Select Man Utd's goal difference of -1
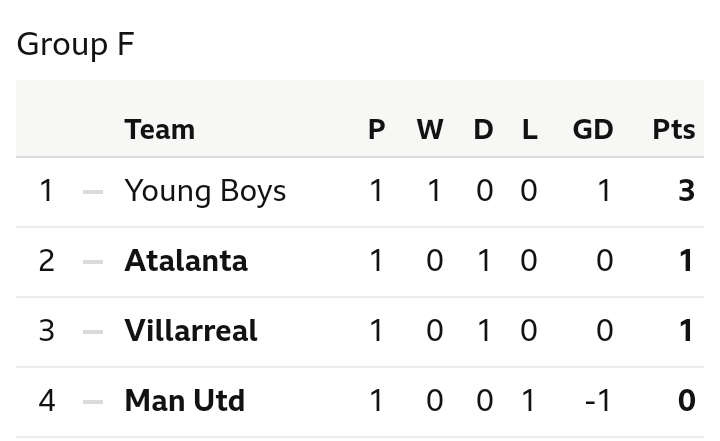This screenshot has width=720, height=441. 598,401
